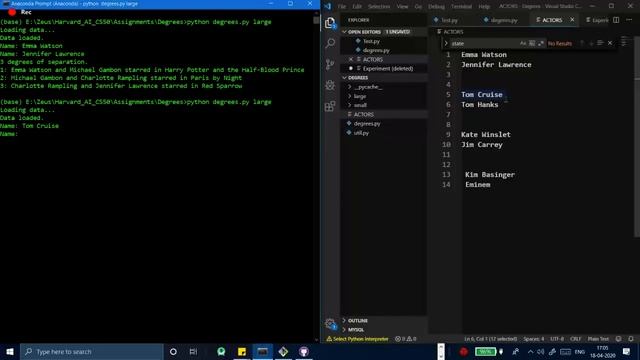The width and height of the screenshot is (640, 360).
Task: Switch to the degrees.py editor tab
Action: (x=503, y=20)
